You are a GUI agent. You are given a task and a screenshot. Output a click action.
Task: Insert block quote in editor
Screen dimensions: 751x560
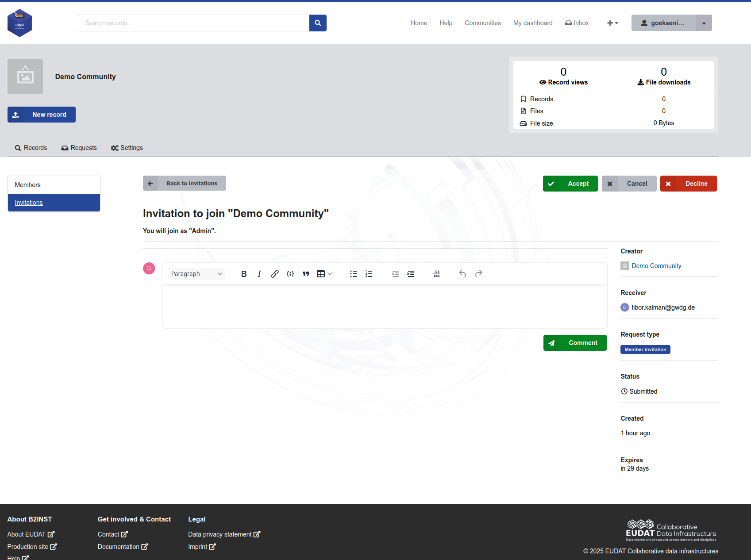click(306, 274)
